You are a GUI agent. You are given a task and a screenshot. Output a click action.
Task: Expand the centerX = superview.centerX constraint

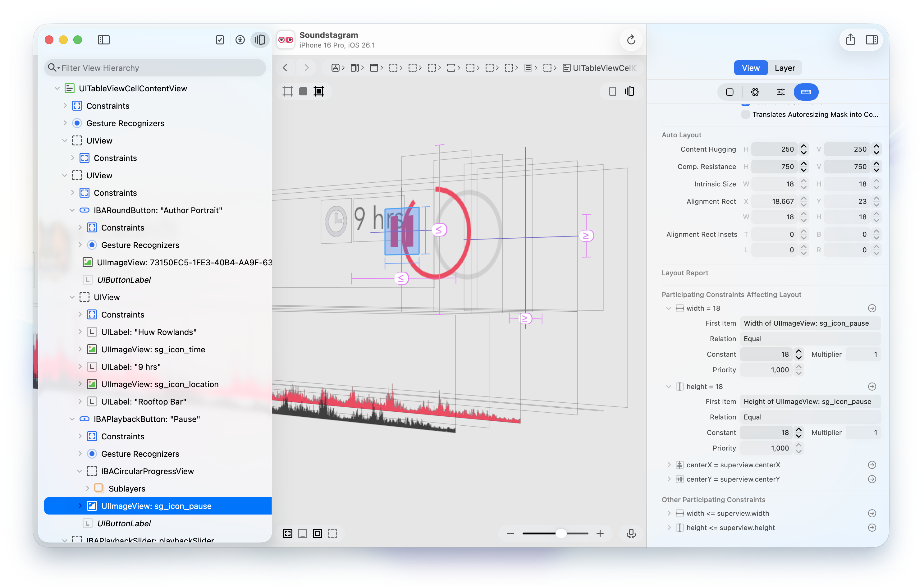point(669,465)
